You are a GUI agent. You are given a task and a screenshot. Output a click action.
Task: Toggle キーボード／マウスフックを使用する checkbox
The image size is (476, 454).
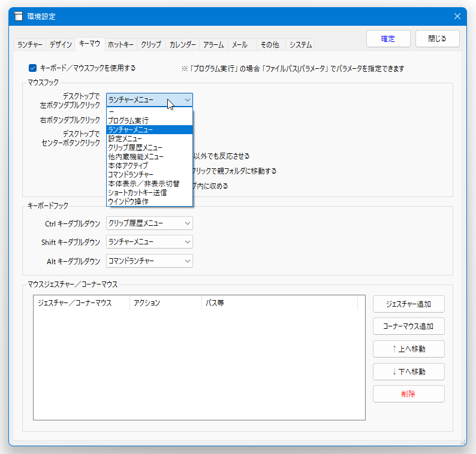point(32,68)
